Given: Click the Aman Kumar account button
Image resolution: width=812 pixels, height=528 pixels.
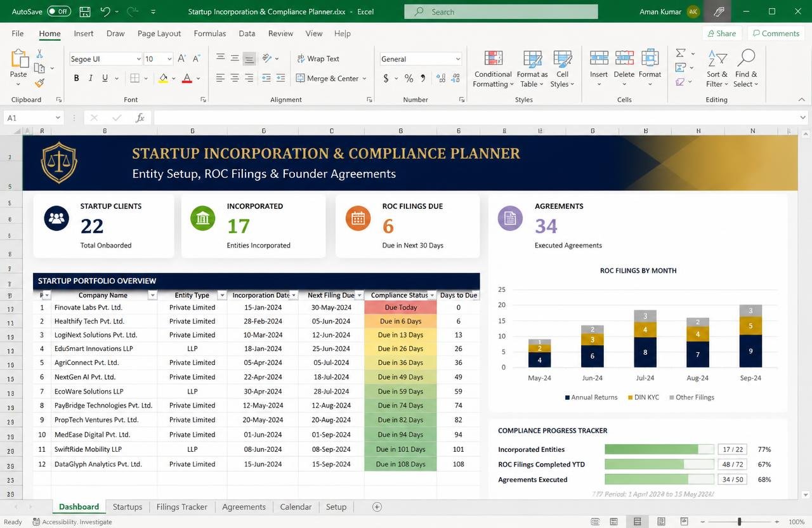Looking at the screenshot, I should point(669,11).
